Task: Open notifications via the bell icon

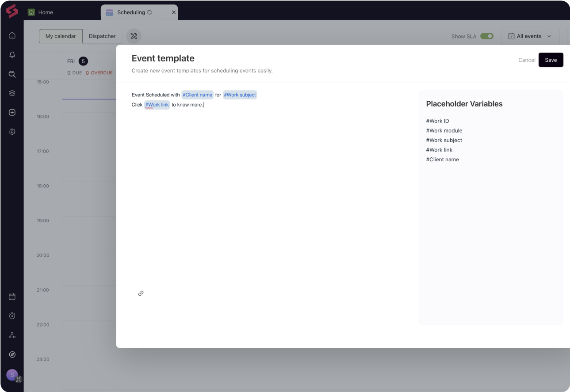Action: 12,54
